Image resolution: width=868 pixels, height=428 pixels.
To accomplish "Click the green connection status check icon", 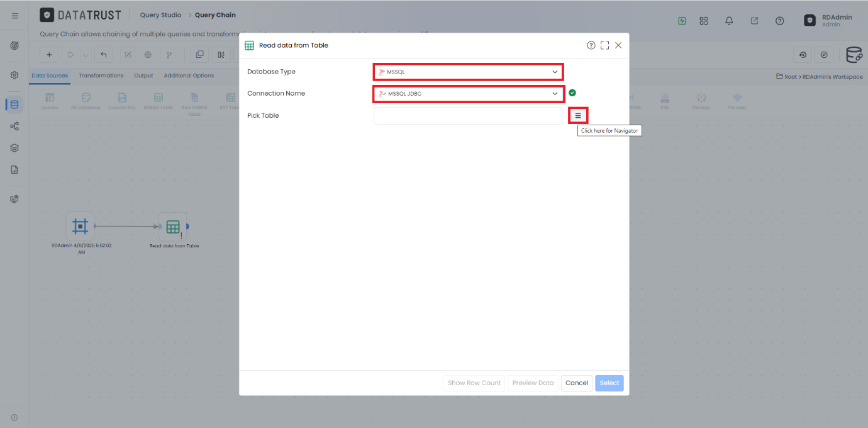I will click(572, 93).
